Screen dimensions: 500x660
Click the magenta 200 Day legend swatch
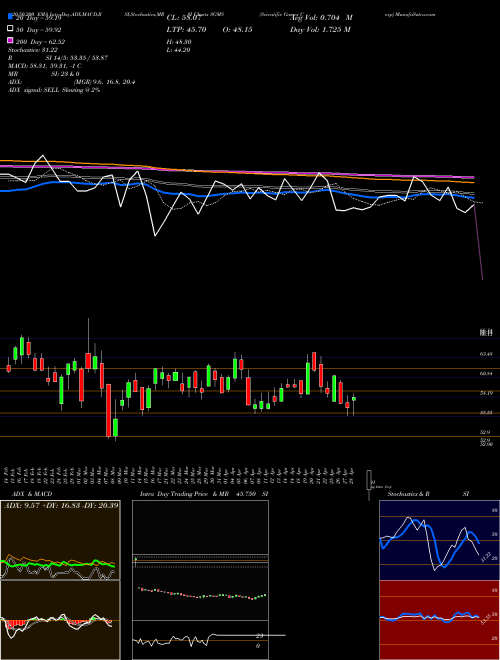pyautogui.click(x=10, y=41)
